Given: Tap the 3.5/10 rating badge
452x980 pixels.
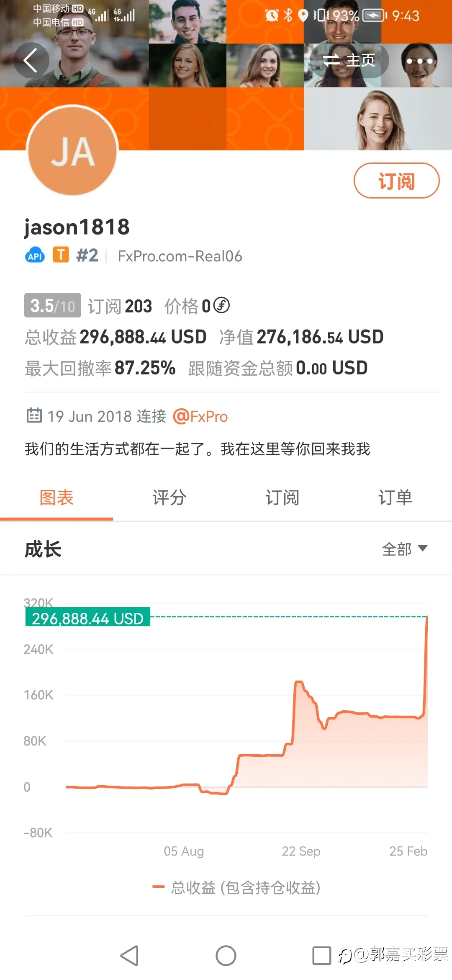Looking at the screenshot, I should pyautogui.click(x=53, y=306).
